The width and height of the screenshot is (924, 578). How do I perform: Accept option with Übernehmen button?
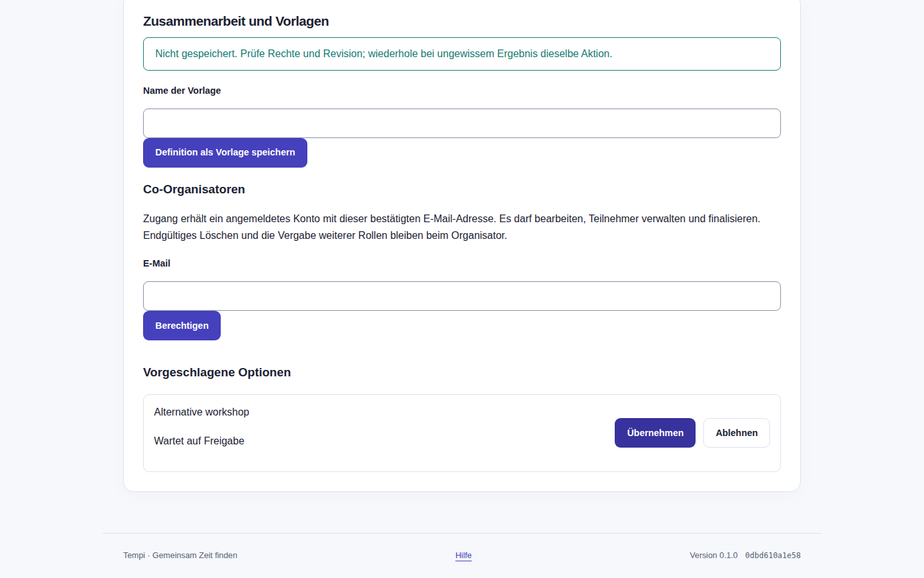tap(655, 433)
